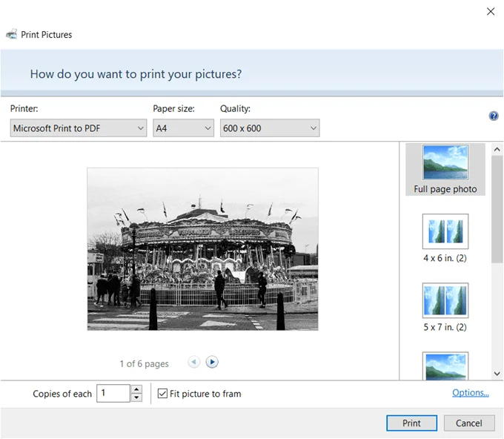
Task: Toggle Fit picture to frame checkbox
Action: click(x=162, y=393)
